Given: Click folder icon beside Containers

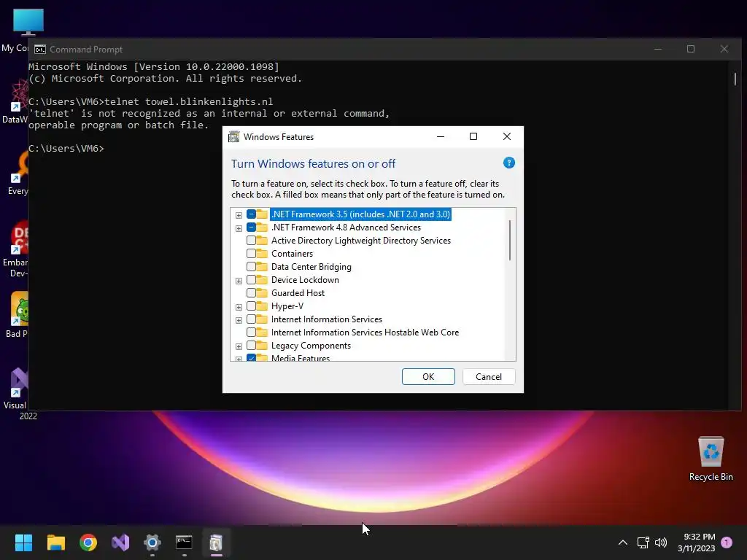Looking at the screenshot, I should coord(262,253).
